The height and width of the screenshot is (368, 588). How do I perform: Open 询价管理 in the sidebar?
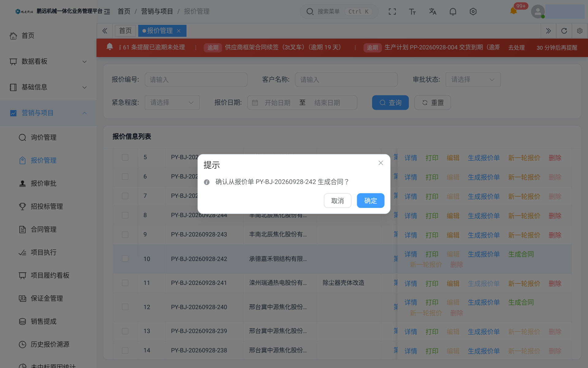(x=43, y=137)
